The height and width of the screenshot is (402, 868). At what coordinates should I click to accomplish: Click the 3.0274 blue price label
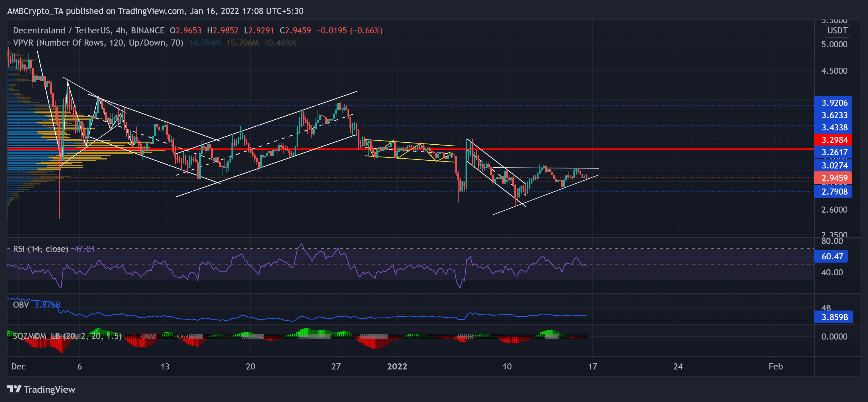[x=833, y=165]
